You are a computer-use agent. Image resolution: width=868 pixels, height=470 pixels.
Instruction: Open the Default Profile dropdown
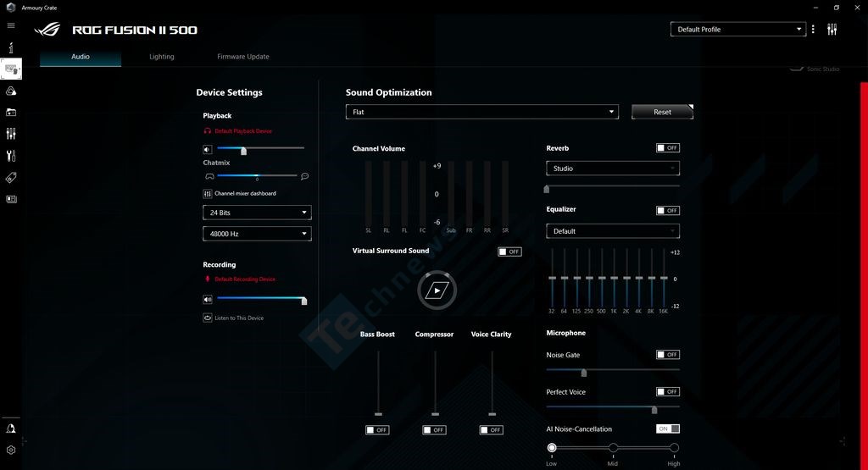pos(738,30)
